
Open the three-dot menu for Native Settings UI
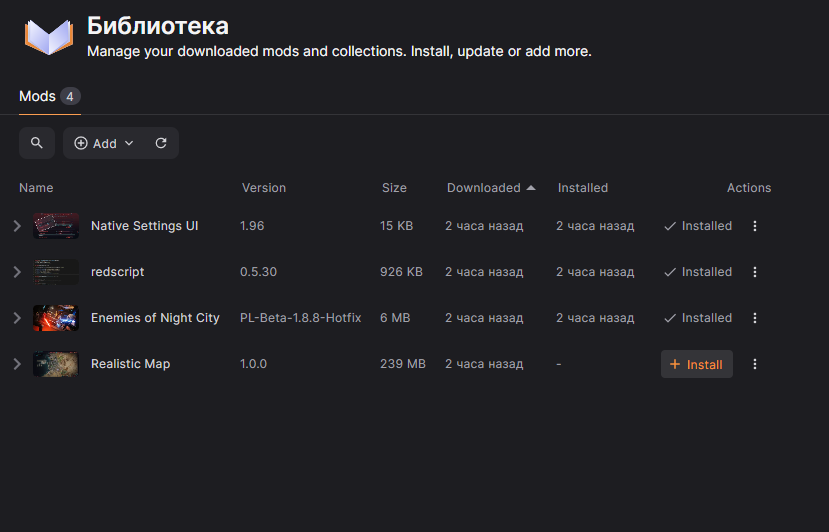755,226
